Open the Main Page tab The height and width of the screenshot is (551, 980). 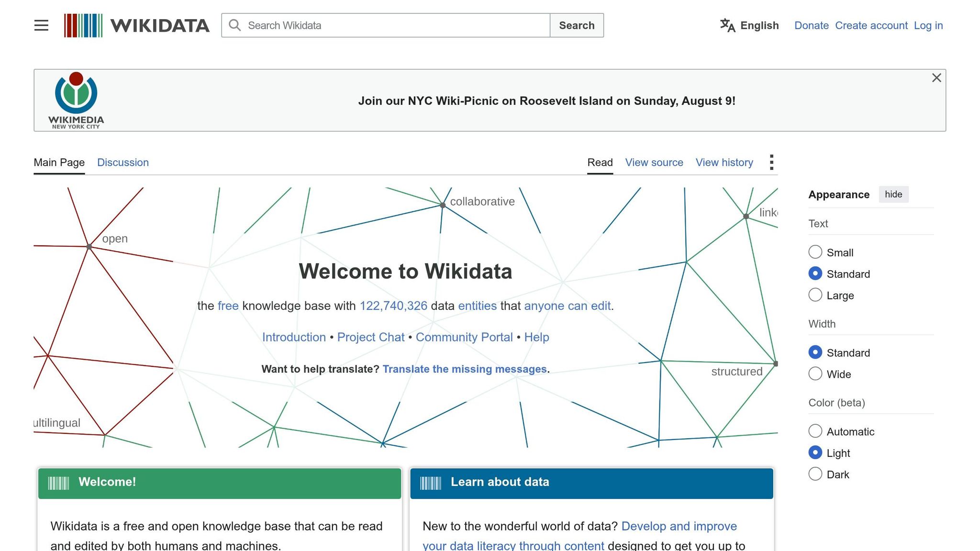(x=59, y=163)
